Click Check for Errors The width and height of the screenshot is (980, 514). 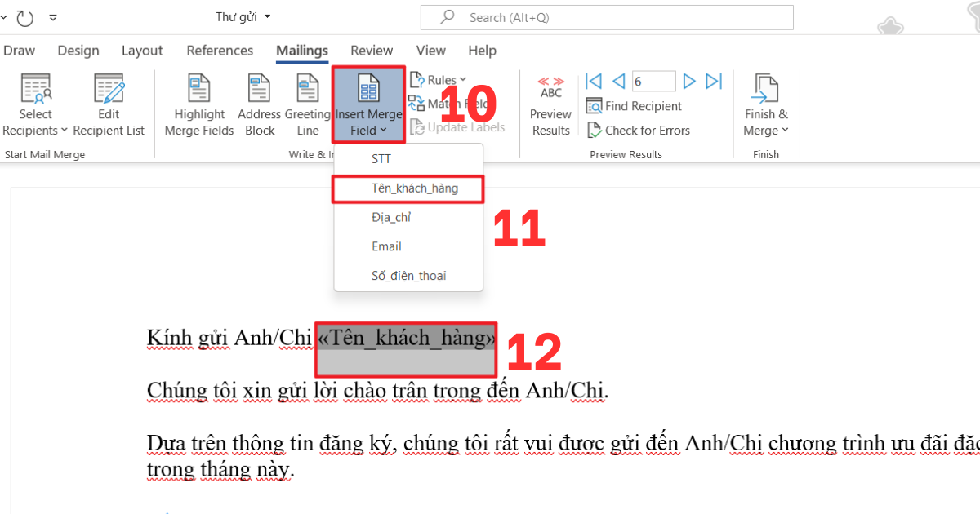(638, 131)
